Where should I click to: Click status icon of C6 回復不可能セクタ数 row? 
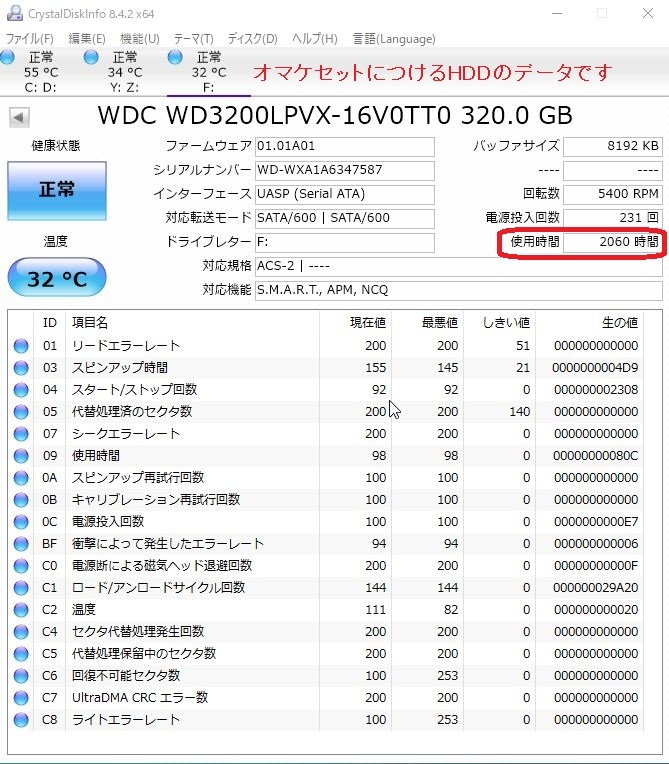pos(21,676)
